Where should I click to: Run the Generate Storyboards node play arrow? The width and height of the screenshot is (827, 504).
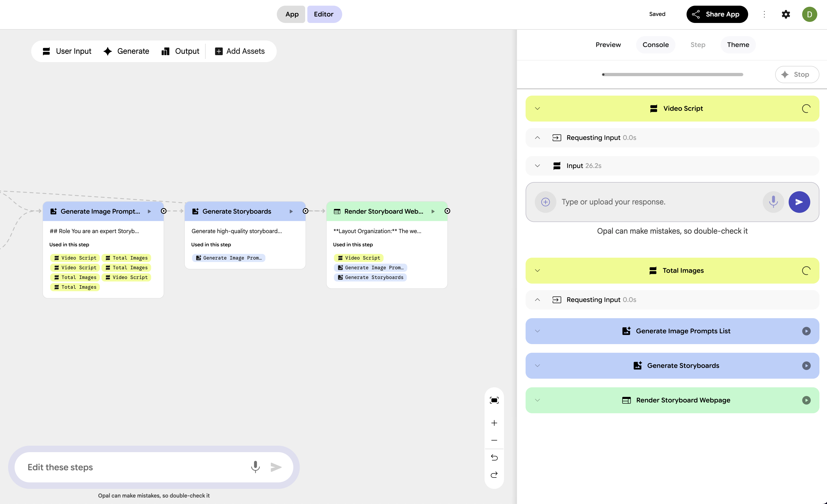[x=291, y=211]
